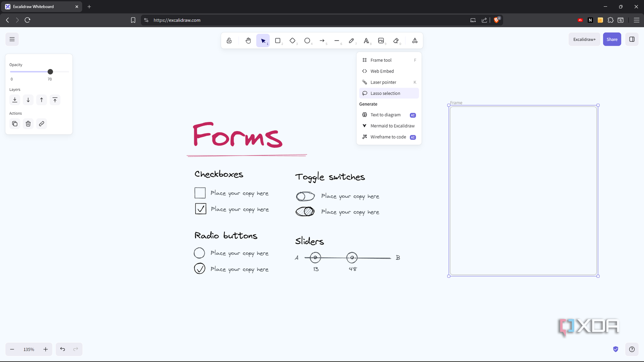Select the Arrow tool
The width and height of the screenshot is (644, 362).
(322, 41)
